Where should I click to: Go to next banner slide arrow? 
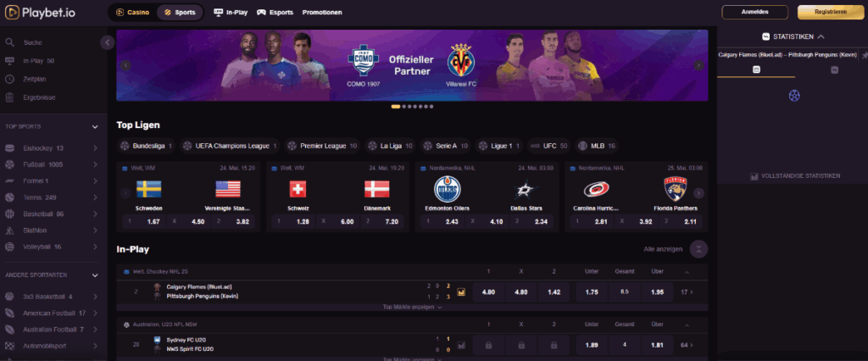tap(699, 65)
